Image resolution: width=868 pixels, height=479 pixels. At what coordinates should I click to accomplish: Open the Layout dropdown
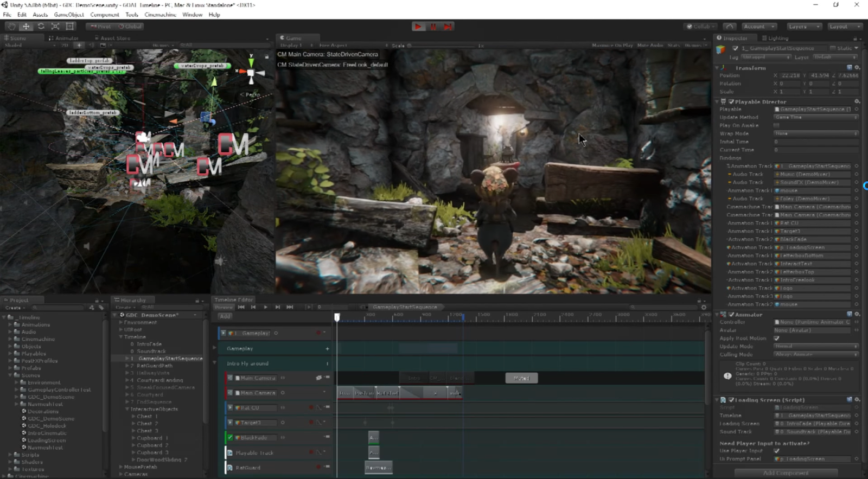[x=845, y=26]
